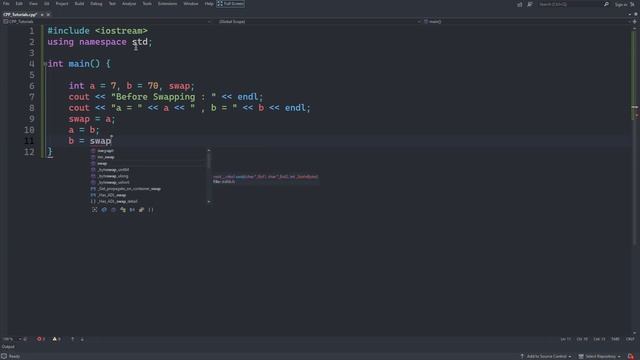
Task: Select the CPP_Tutorials.cpp document tab
Action: [x=20, y=14]
